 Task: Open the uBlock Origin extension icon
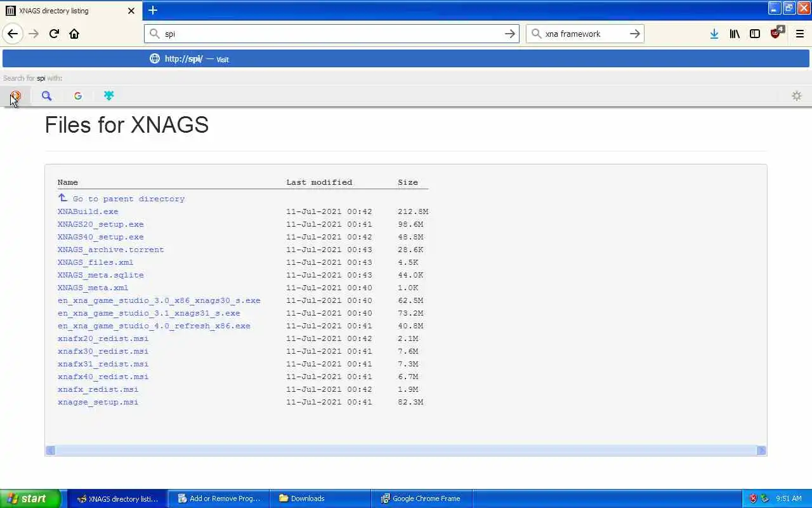click(x=776, y=33)
